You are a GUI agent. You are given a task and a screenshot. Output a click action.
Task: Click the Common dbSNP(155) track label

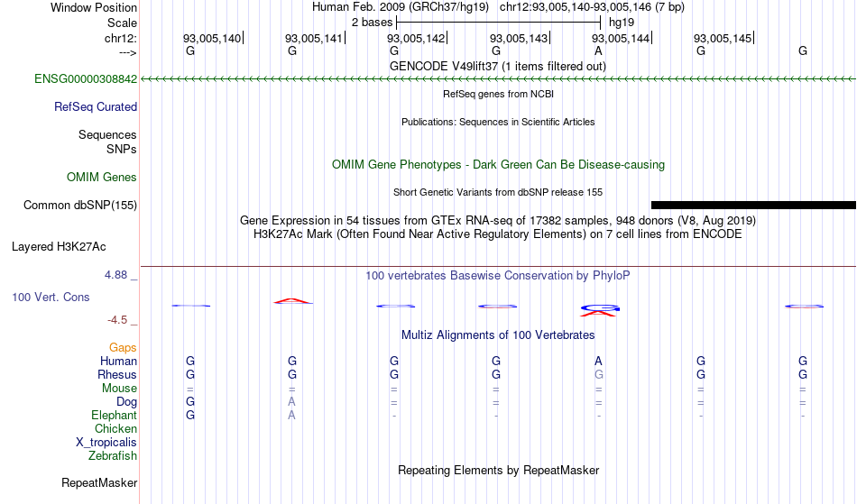point(80,206)
